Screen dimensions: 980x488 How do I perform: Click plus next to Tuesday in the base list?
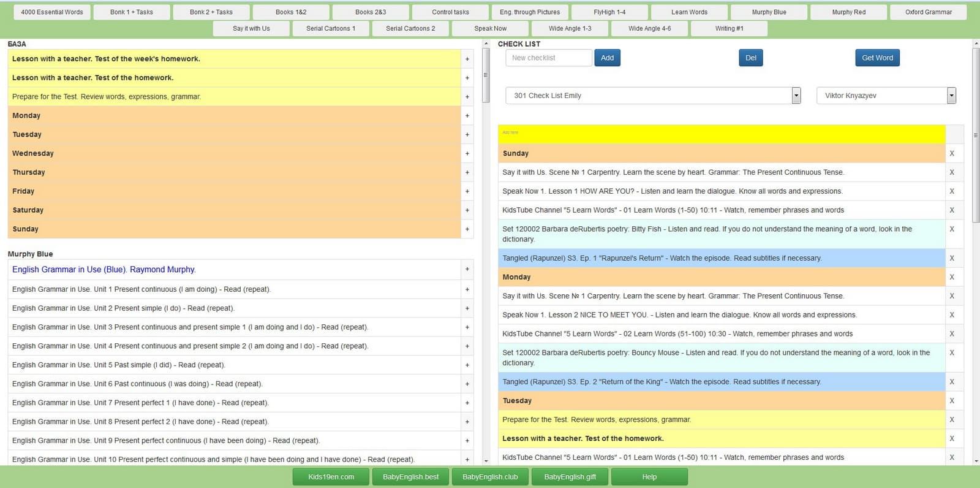click(x=467, y=134)
